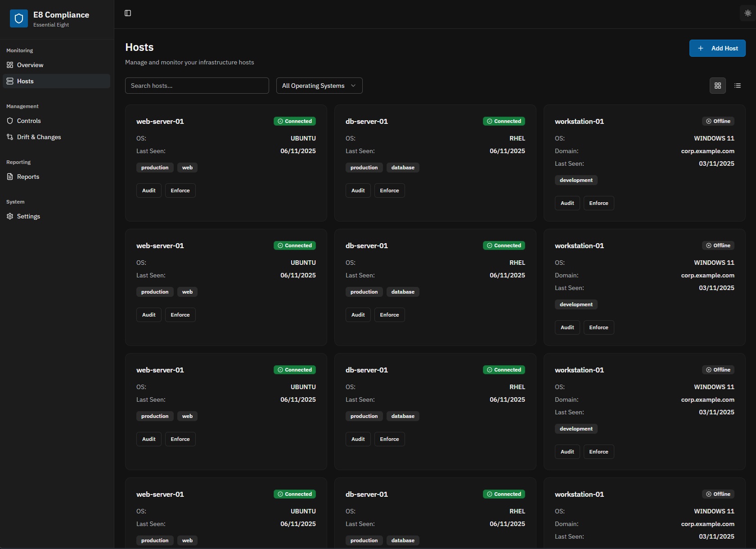Click the Overview dashboard icon in sidebar
The width and height of the screenshot is (756, 549).
pyautogui.click(x=10, y=65)
